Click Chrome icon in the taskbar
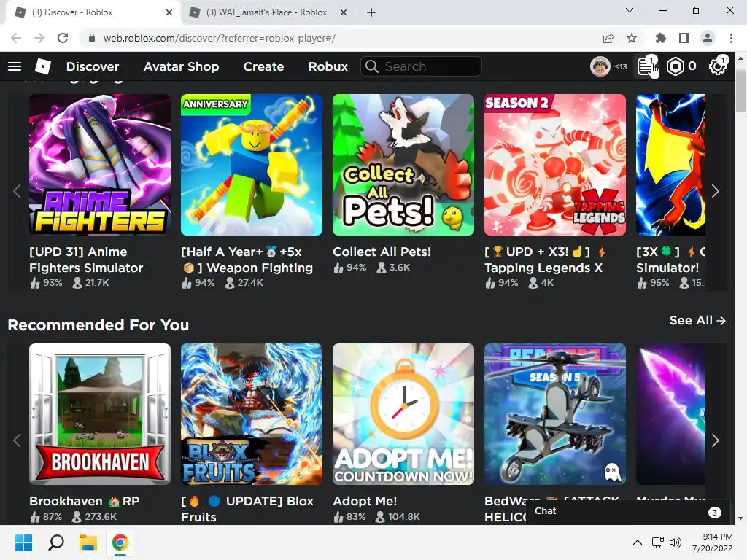Screen dimensions: 747x560 pos(120,542)
